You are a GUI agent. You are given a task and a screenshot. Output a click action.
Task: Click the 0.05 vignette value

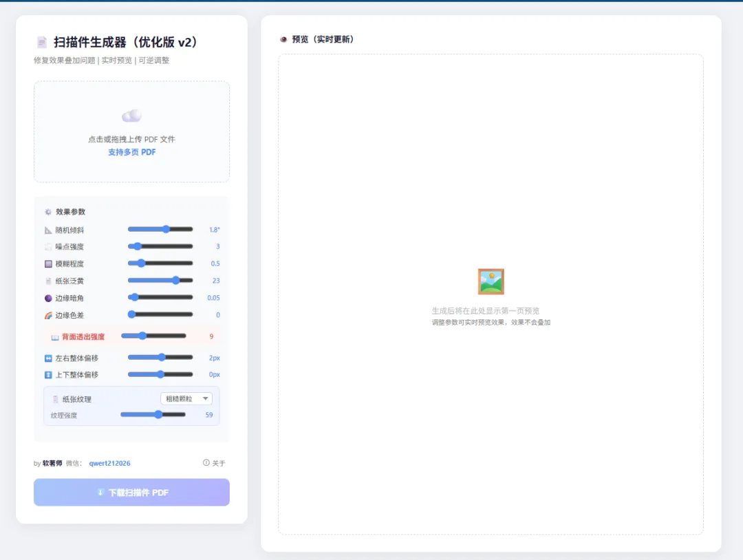pyautogui.click(x=214, y=298)
